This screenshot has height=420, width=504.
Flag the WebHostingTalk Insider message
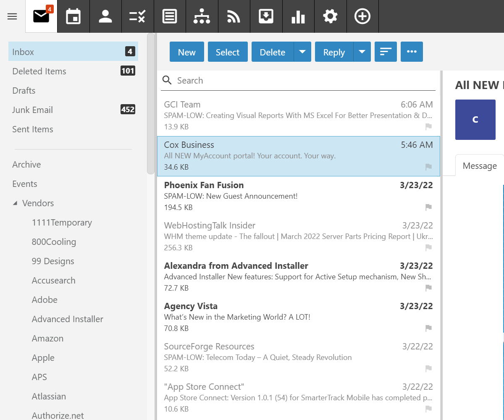(x=428, y=247)
